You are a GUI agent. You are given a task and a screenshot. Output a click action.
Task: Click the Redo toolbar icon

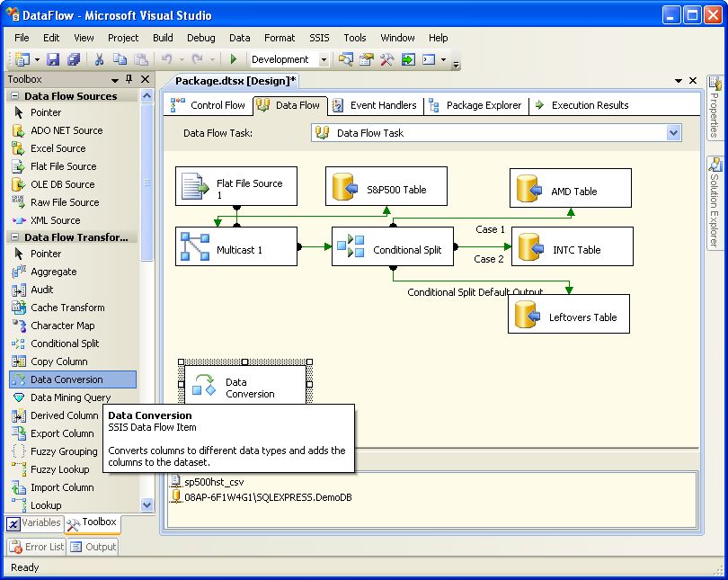point(198,59)
